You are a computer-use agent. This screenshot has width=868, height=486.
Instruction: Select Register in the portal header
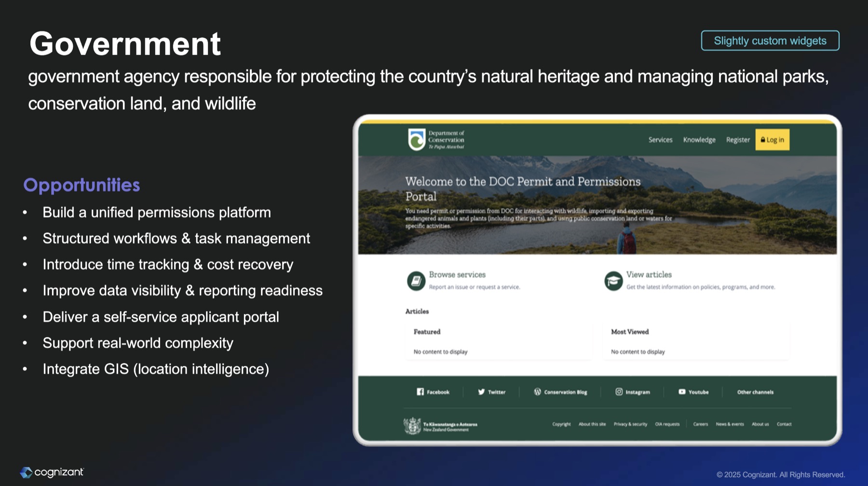coord(738,140)
